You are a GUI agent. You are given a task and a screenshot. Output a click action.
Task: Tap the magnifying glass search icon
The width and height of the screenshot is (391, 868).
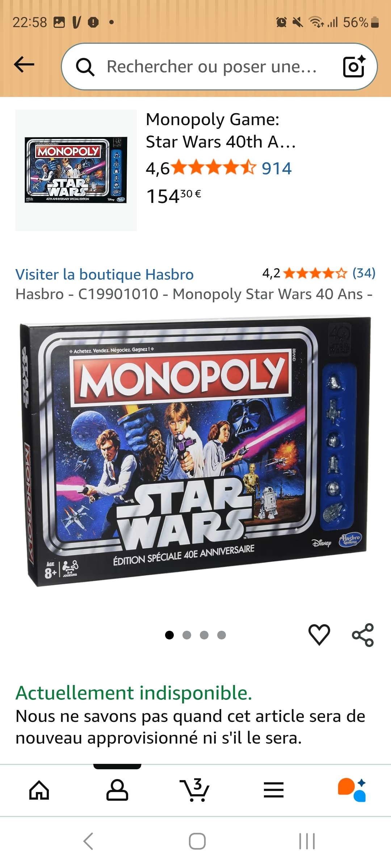[85, 67]
